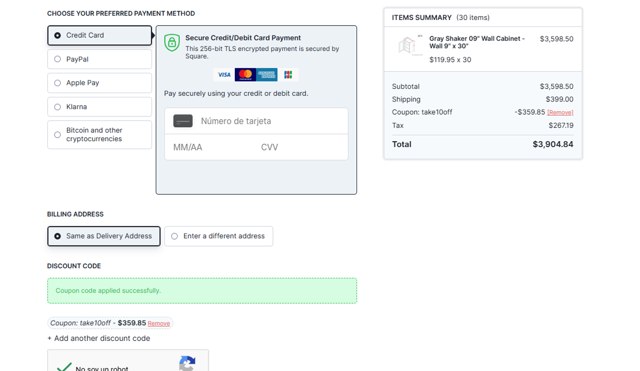Click Add another discount code
This screenshot has height=371, width=640.
click(x=99, y=338)
